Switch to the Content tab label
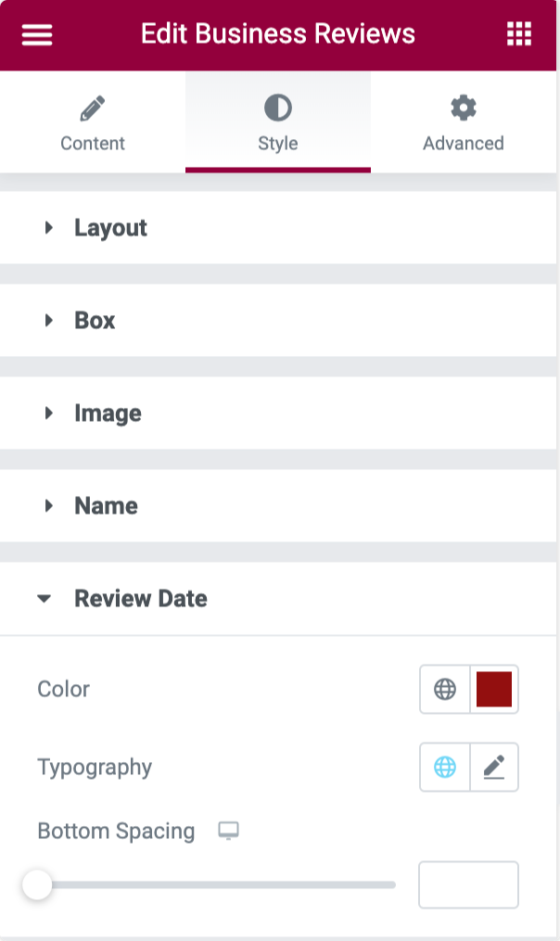 93,143
